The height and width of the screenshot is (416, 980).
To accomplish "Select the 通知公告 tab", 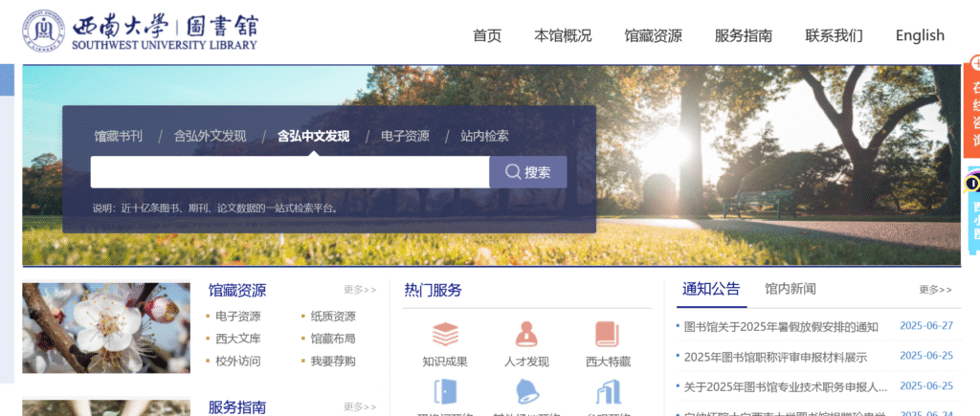I will point(711,289).
